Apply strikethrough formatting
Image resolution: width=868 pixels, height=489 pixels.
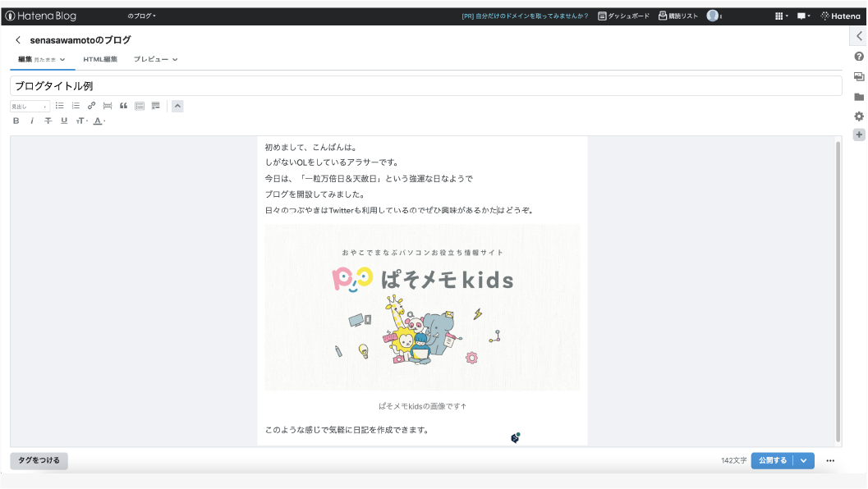(x=48, y=121)
